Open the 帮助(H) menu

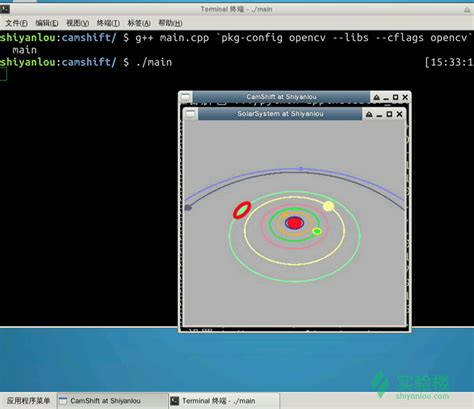(x=170, y=23)
